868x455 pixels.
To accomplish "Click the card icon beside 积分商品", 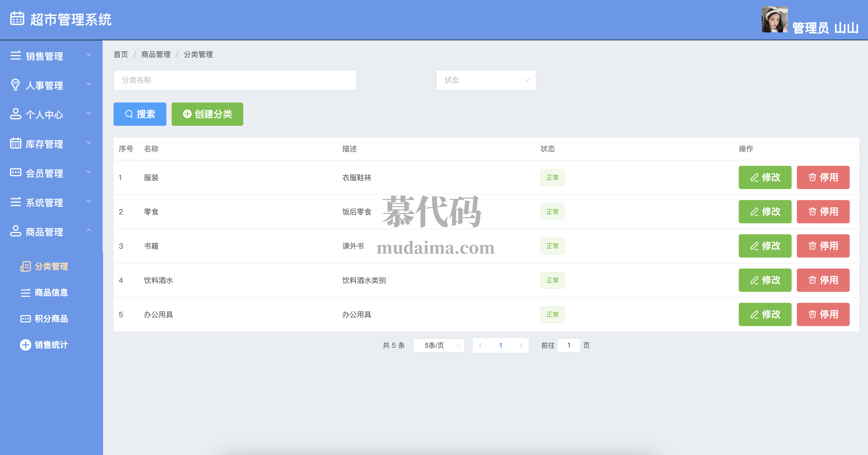I will click(x=26, y=318).
